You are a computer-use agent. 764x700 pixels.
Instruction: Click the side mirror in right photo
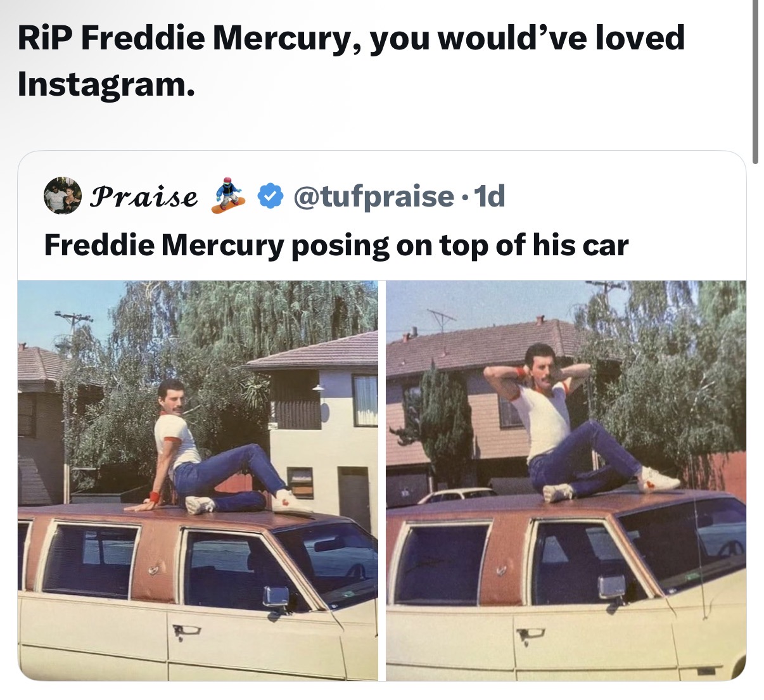612,588
